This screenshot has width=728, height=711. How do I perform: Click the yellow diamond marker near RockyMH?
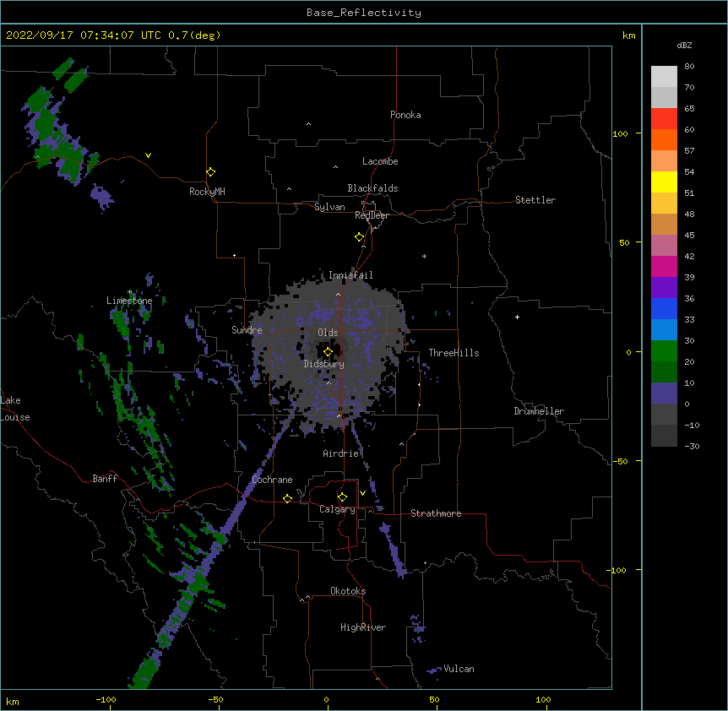coord(210,172)
